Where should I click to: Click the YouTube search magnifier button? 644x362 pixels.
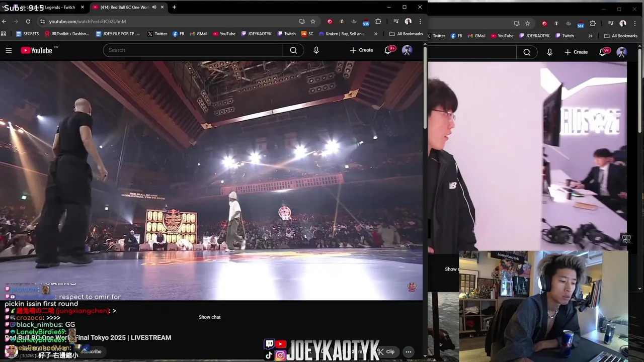pos(293,50)
